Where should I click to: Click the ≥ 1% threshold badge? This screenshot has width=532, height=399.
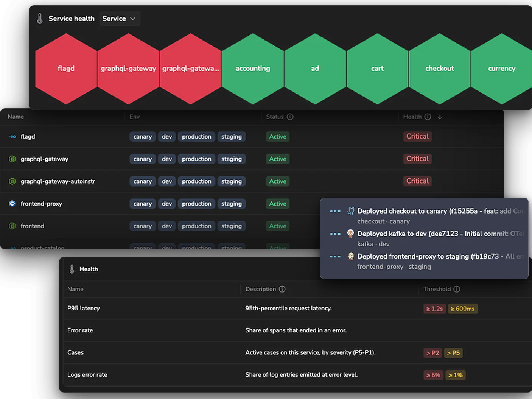[x=456, y=375]
